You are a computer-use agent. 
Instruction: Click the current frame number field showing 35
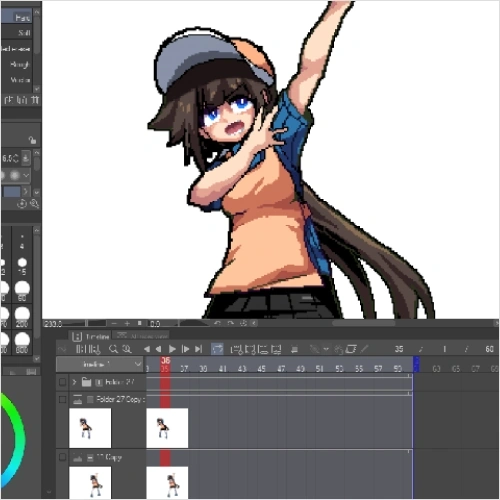(399, 349)
